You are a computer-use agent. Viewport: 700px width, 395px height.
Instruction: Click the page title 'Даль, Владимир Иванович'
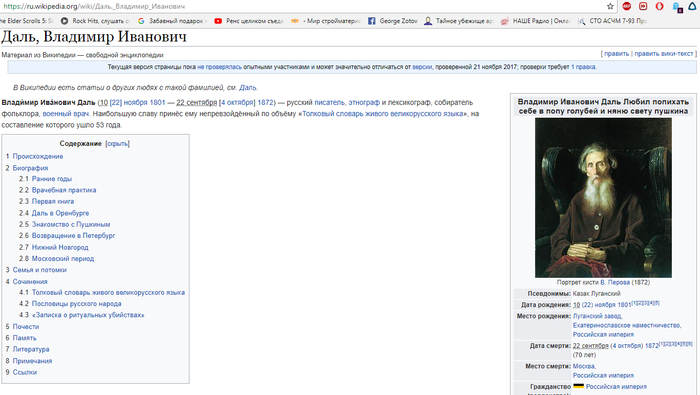tap(94, 37)
